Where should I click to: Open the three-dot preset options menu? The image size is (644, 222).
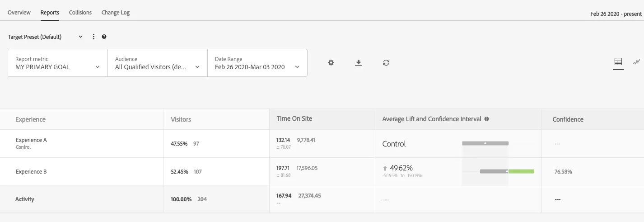[93, 37]
